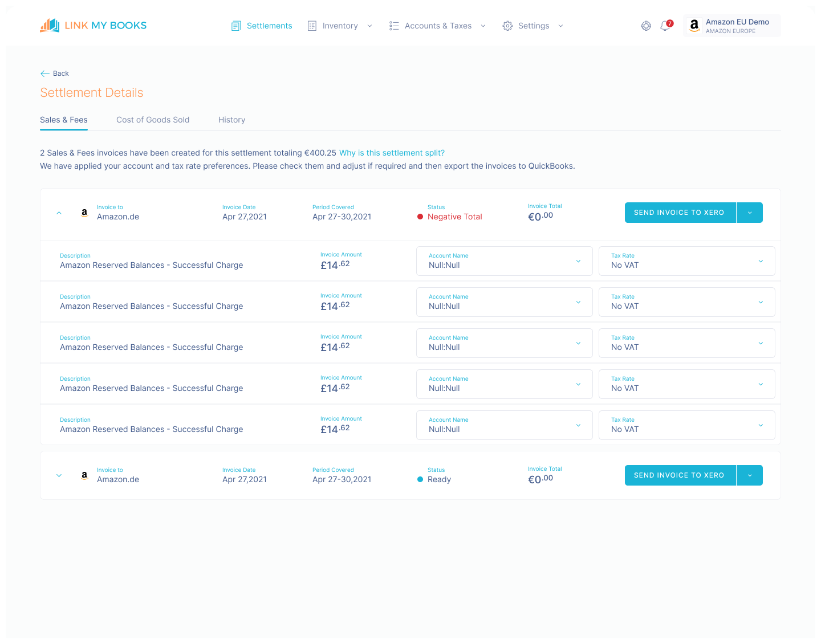Screen dimensions: 821x644
Task: Open the second row's Tax Rate dropdown
Action: point(687,302)
